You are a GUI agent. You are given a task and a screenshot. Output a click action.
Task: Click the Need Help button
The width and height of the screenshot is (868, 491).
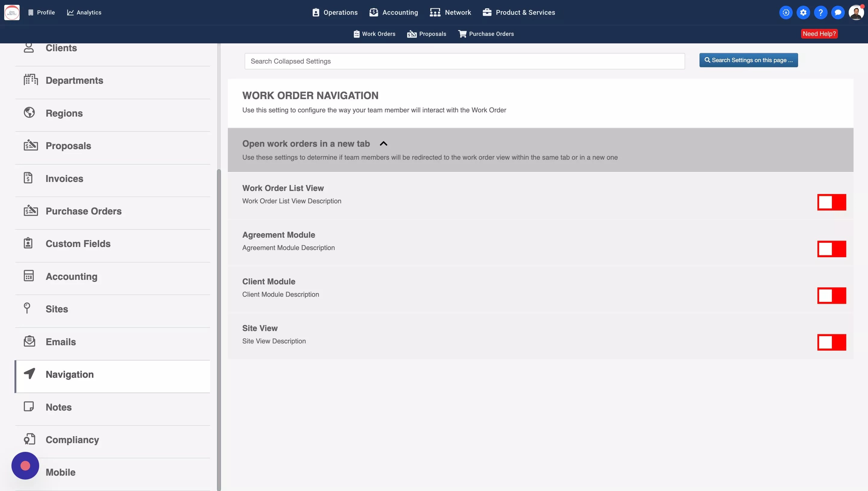tap(819, 34)
